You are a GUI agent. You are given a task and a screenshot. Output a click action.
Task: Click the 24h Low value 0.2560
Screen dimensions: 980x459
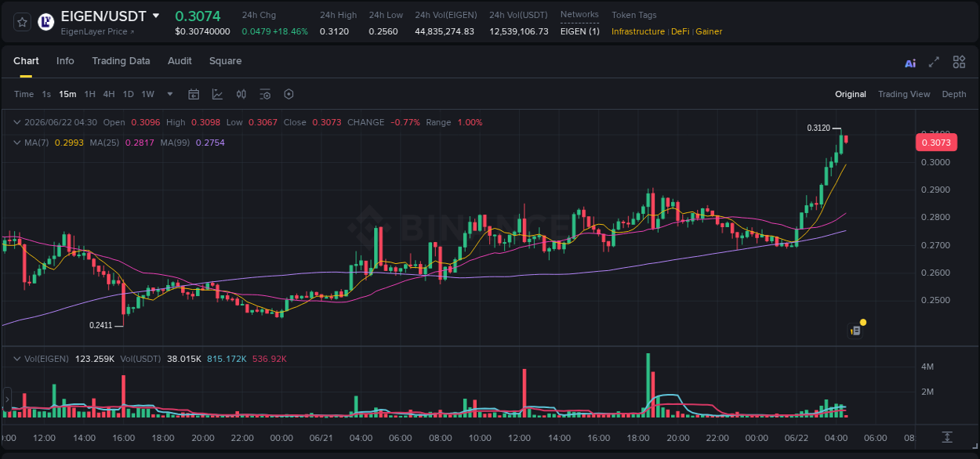tap(383, 31)
